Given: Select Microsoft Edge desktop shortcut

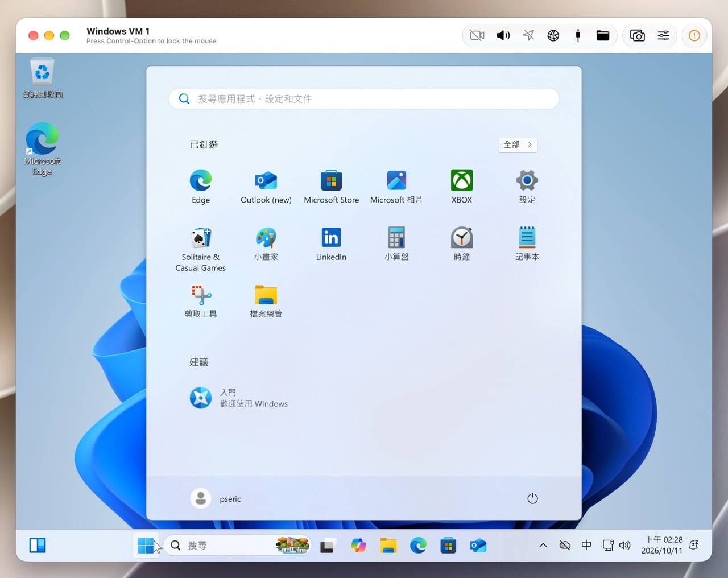Looking at the screenshot, I should [43, 149].
